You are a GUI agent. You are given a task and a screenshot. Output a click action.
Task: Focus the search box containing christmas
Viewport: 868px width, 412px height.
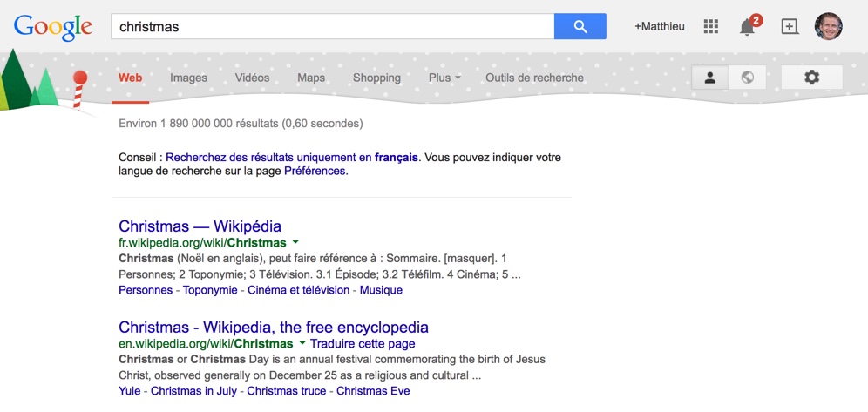click(x=332, y=26)
